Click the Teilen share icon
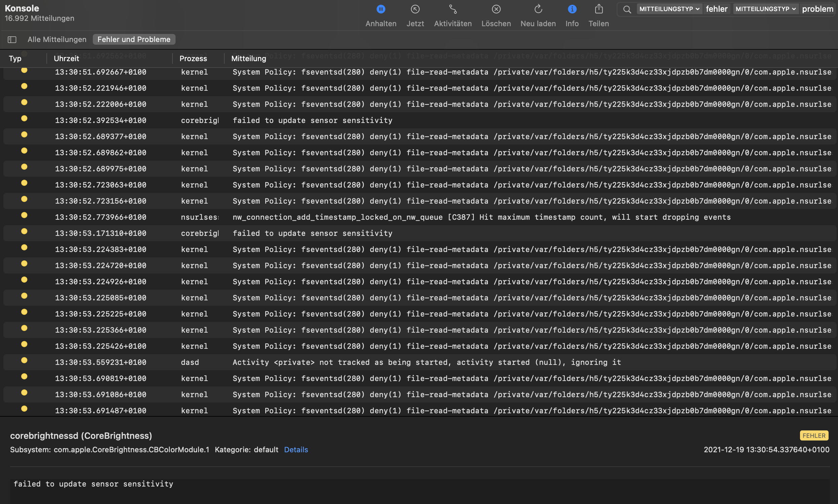The height and width of the screenshot is (504, 838). [x=599, y=9]
